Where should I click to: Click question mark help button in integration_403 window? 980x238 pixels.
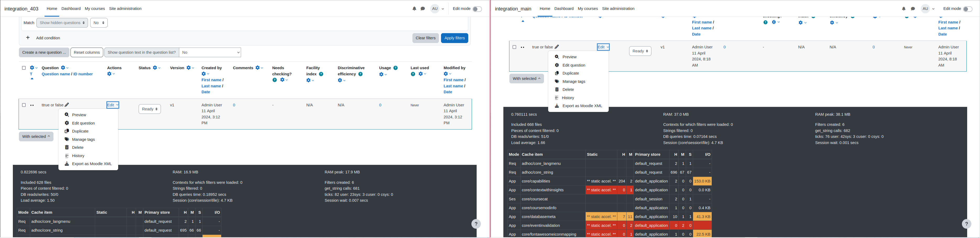476,224
